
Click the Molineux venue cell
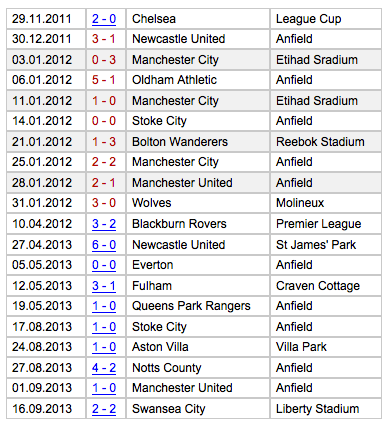click(x=326, y=203)
